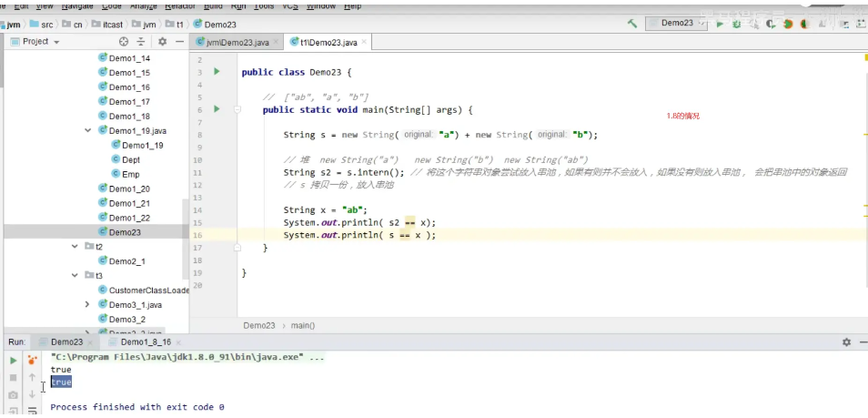868x418 pixels.
Task: Close the Demo1_8_16 run tab
Action: pos(178,342)
